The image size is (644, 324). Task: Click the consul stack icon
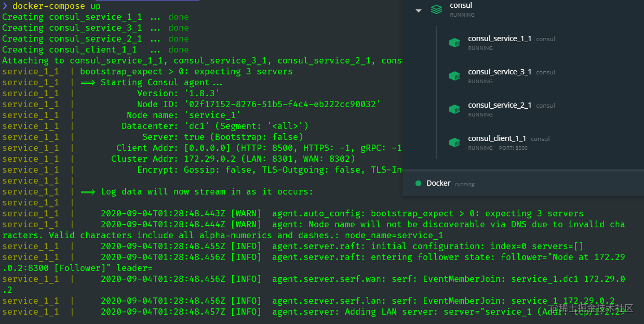tap(436, 9)
